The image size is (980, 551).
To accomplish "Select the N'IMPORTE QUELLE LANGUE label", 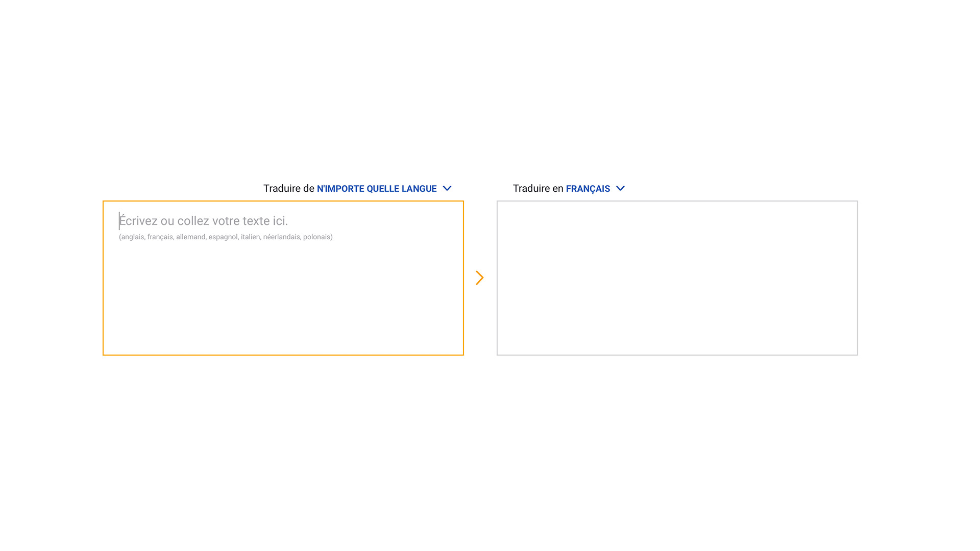I will point(376,188).
